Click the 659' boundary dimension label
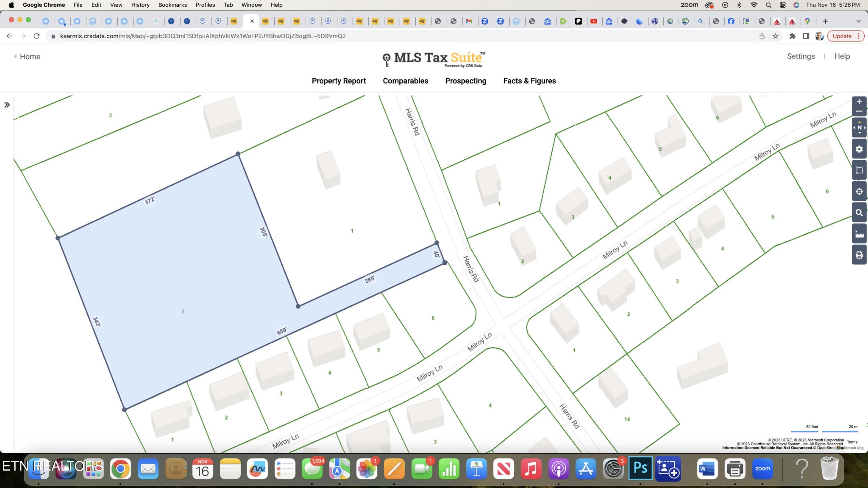868x488 pixels. [x=282, y=331]
